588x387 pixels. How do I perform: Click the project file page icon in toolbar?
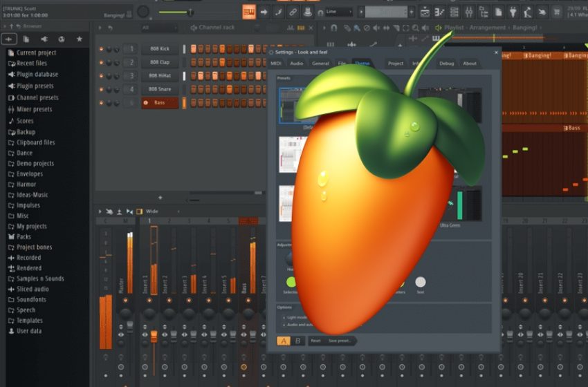click(498, 12)
